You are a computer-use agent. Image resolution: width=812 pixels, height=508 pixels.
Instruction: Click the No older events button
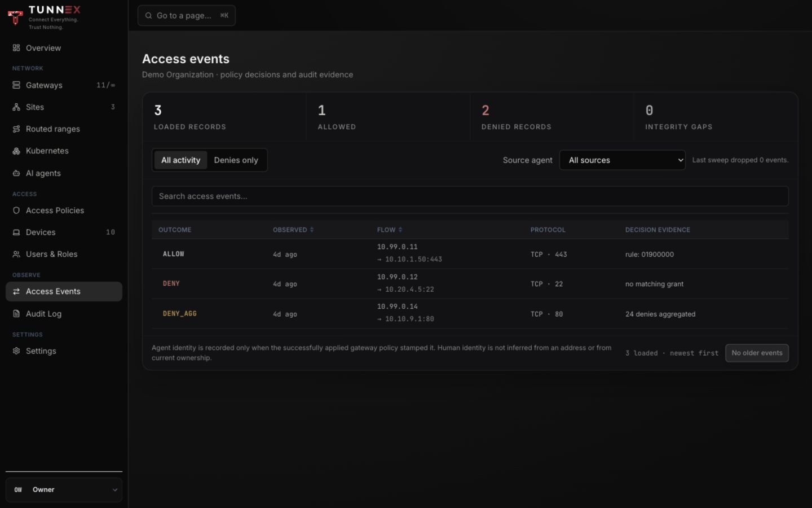tap(757, 353)
